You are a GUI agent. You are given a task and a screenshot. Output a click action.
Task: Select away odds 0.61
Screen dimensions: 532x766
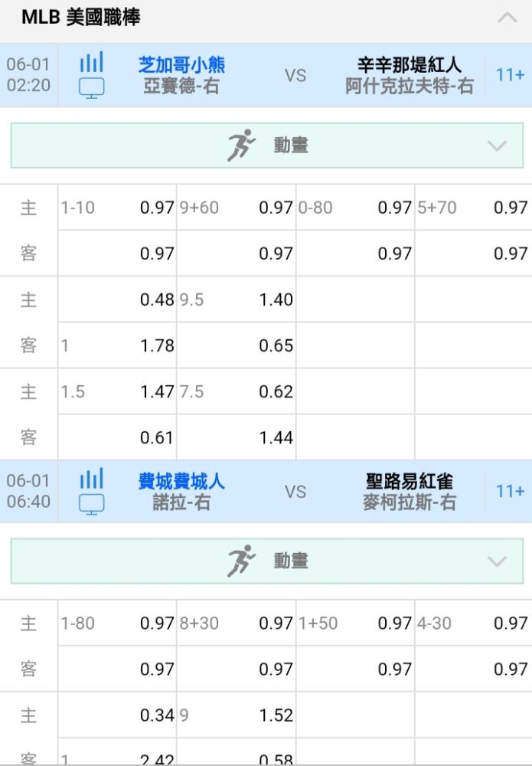pyautogui.click(x=117, y=437)
